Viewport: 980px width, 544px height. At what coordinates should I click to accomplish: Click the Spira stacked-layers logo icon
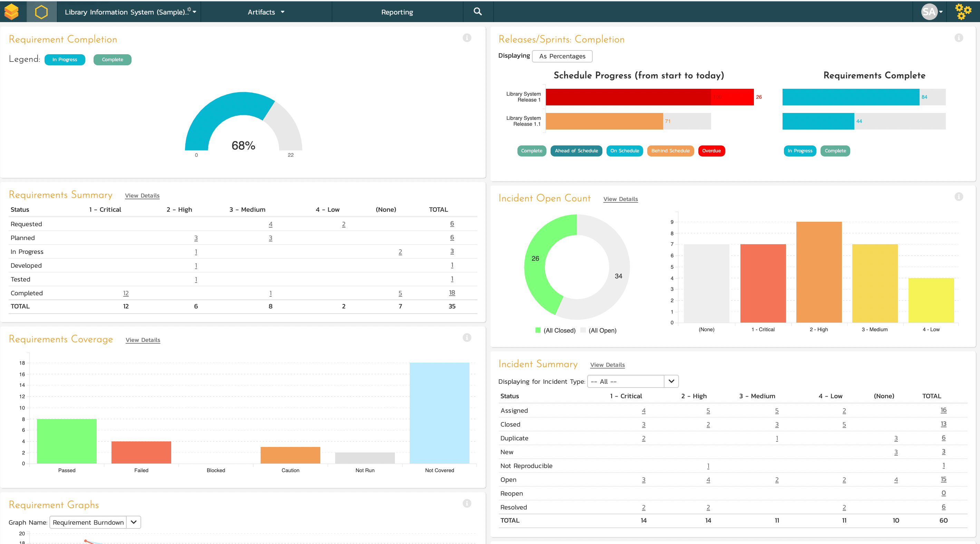12,12
